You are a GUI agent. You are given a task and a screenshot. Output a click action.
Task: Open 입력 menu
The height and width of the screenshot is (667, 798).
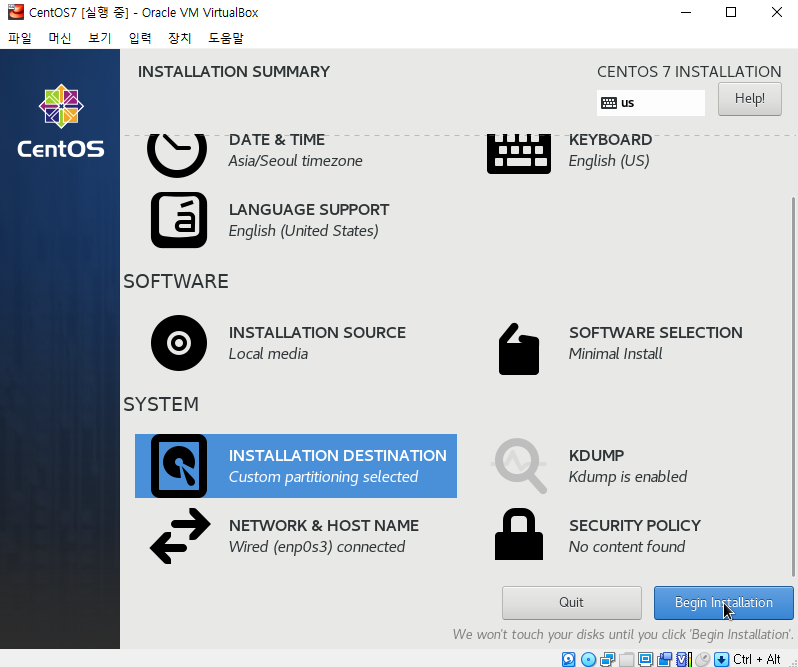[x=139, y=38]
